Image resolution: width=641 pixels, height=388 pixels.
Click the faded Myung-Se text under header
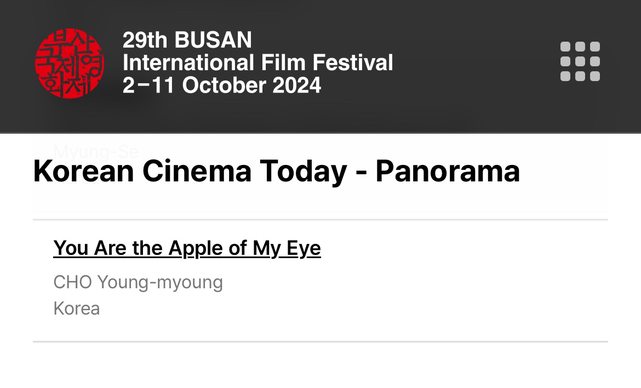click(x=96, y=151)
